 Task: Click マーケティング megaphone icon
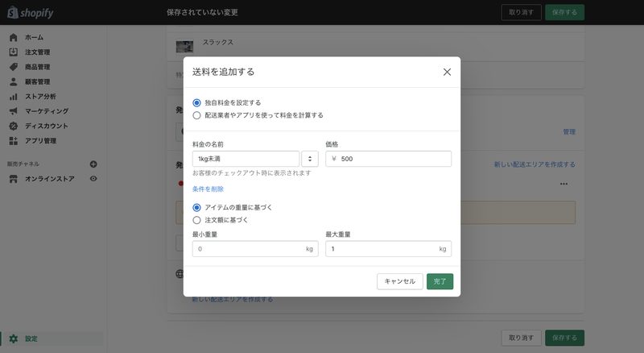click(x=13, y=111)
